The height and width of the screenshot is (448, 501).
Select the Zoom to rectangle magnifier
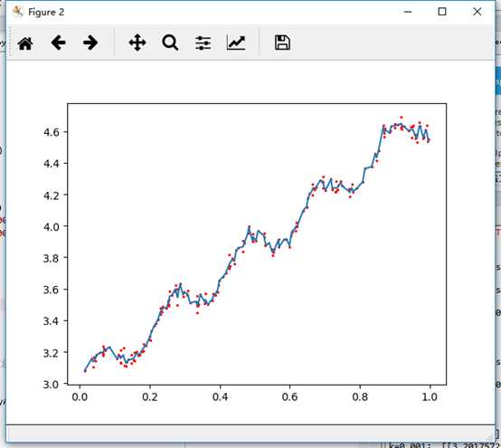(x=170, y=43)
